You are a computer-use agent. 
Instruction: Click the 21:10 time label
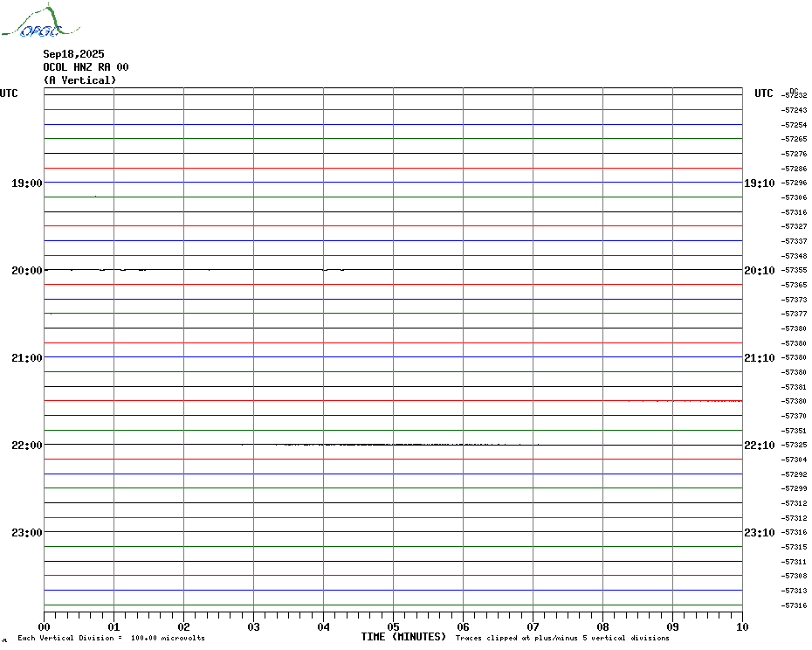coord(760,357)
